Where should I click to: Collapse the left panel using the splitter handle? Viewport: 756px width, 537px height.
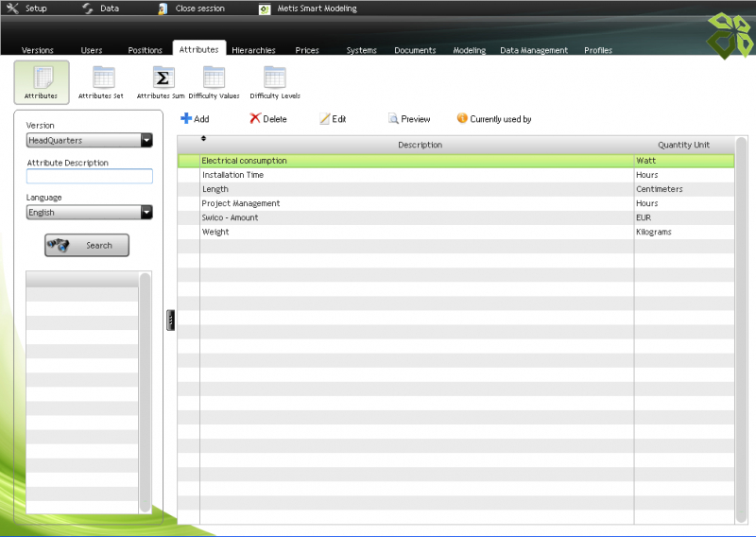pyautogui.click(x=171, y=320)
